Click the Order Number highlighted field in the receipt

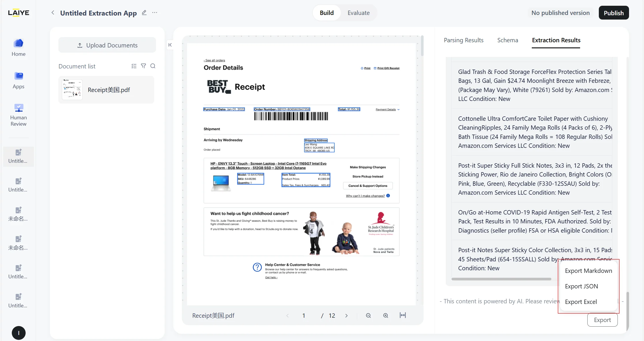coord(282,109)
